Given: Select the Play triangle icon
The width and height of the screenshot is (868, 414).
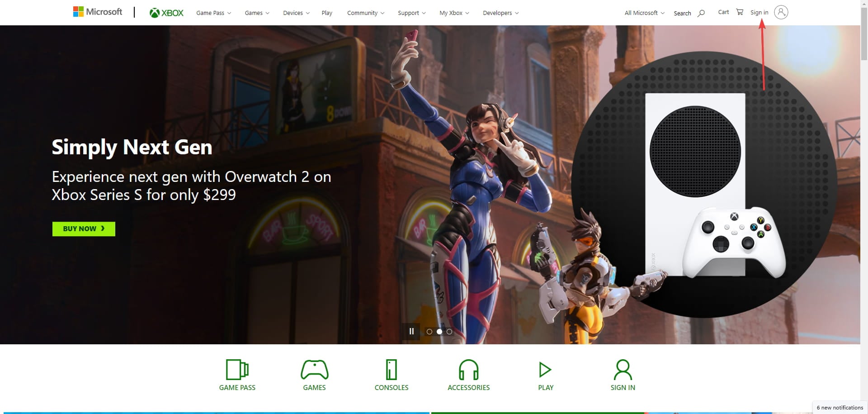Looking at the screenshot, I should pyautogui.click(x=545, y=369).
